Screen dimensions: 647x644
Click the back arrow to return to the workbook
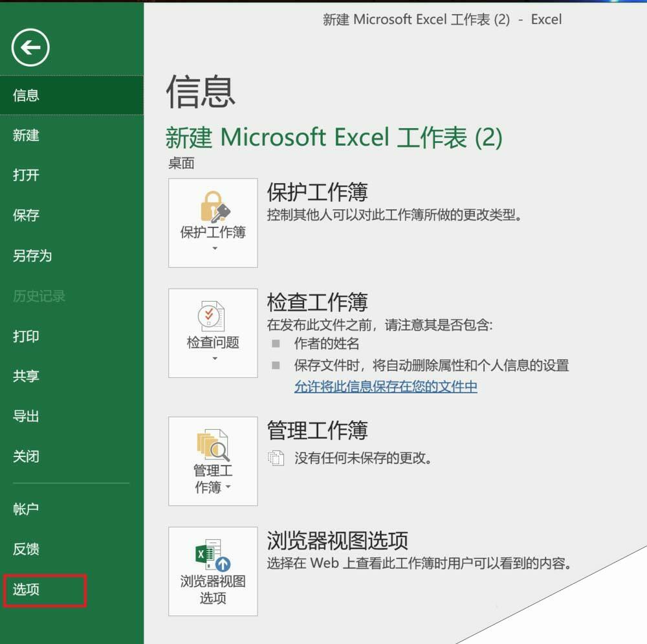[30, 48]
